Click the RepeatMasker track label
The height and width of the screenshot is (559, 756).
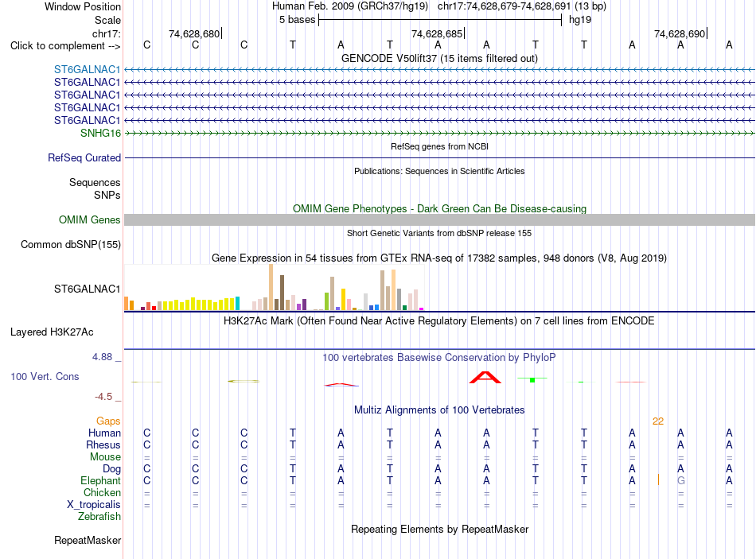click(88, 540)
